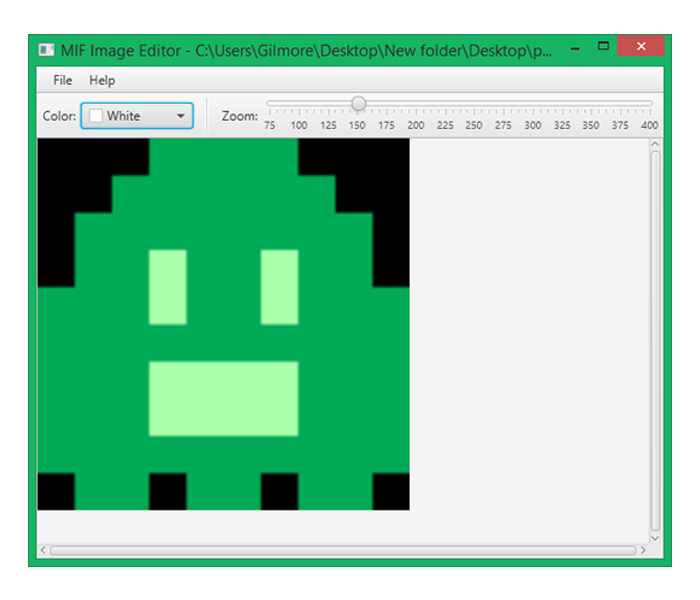700x600 pixels.
Task: Minimize the MIF Image Editor window
Action: point(575,48)
